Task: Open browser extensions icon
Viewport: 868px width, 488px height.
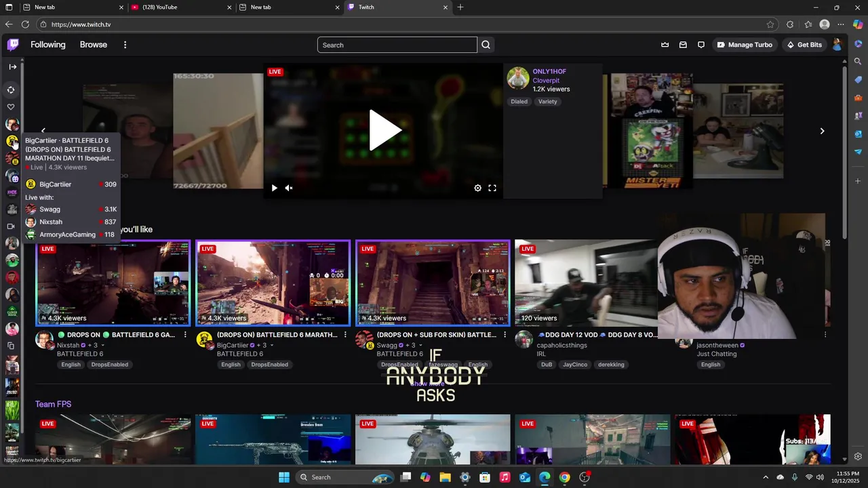Action: [790, 24]
